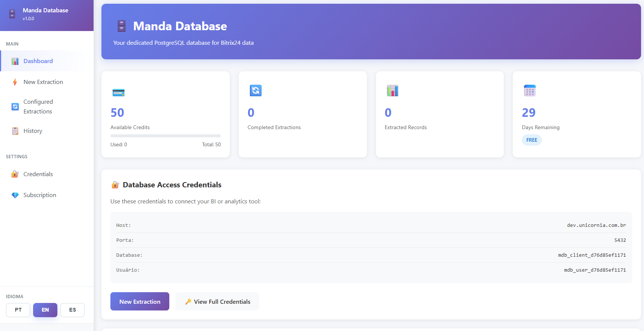644x331 pixels.
Task: Click the Available Credits progress bar
Action: pos(165,136)
